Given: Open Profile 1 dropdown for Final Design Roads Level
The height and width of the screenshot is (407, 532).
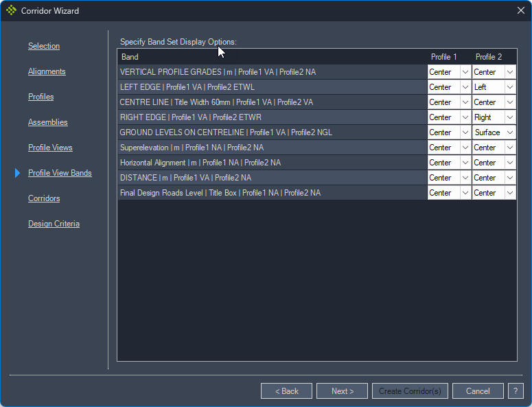Looking at the screenshot, I should tap(449, 193).
